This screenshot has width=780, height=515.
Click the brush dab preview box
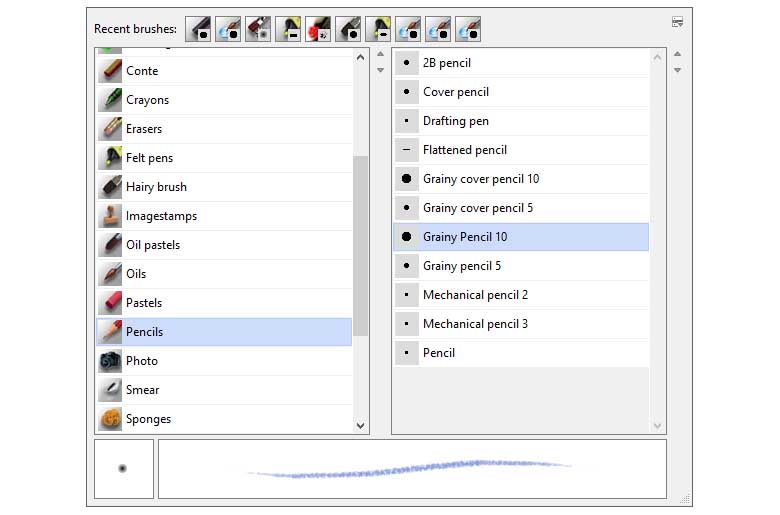[124, 469]
